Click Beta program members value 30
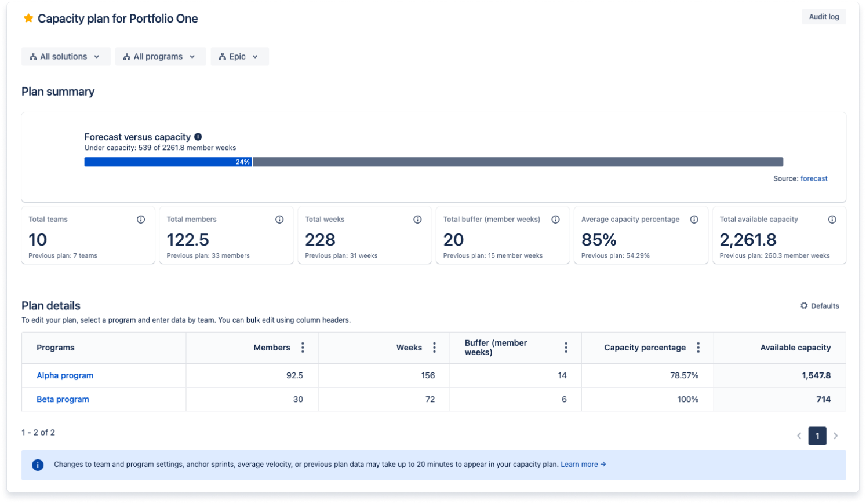Viewport: 866px width, 504px height. tap(298, 400)
